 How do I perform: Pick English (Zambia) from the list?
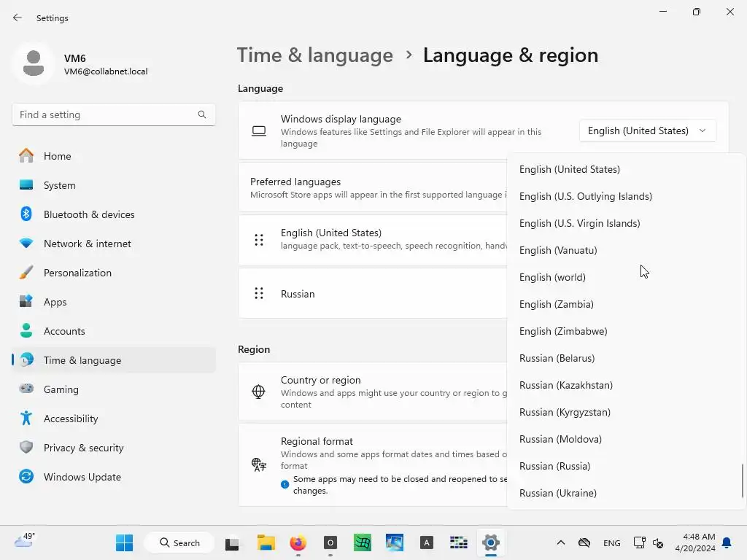coord(626,304)
